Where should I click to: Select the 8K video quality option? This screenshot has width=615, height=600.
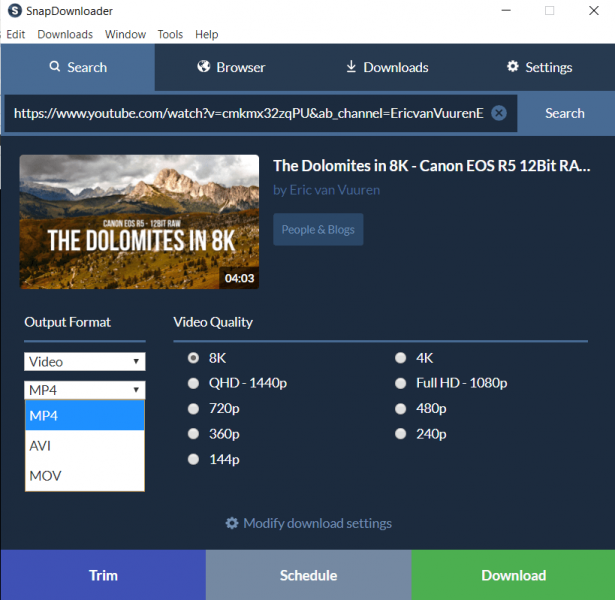[x=193, y=357]
